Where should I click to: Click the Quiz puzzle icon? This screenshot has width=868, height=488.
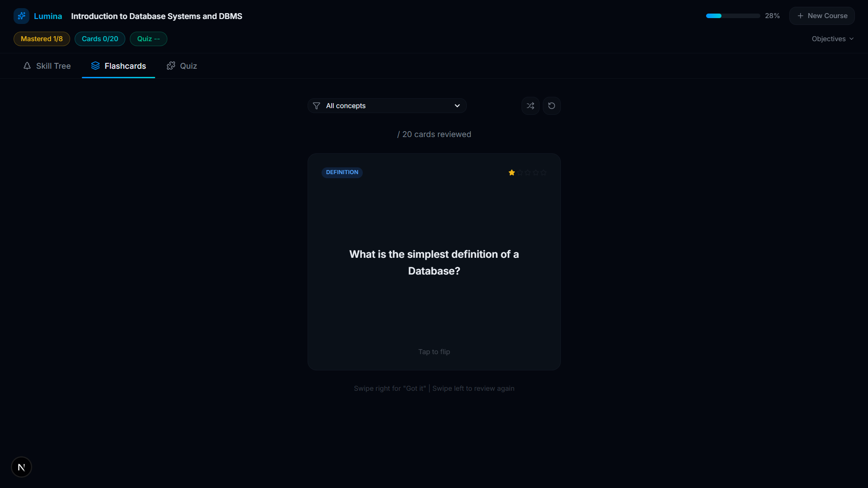click(171, 66)
